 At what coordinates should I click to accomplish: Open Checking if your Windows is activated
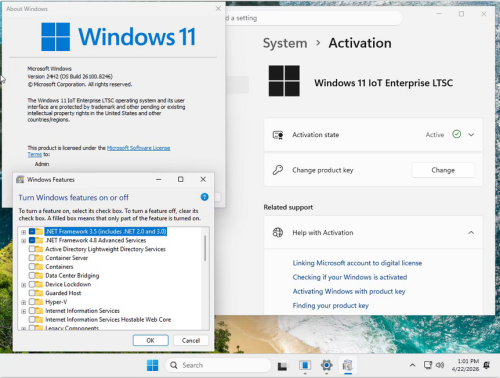[x=350, y=277]
